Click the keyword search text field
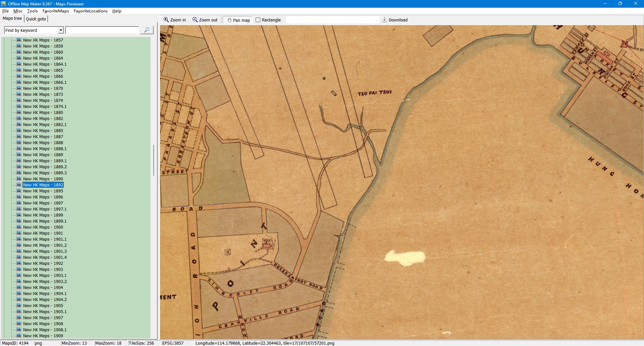This screenshot has width=644, height=346. click(102, 30)
